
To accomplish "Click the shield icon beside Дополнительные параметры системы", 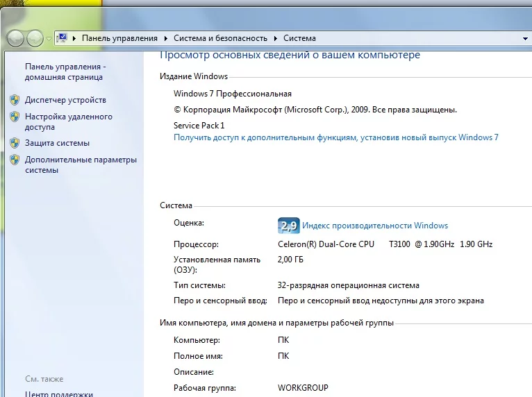I will click(15, 160).
